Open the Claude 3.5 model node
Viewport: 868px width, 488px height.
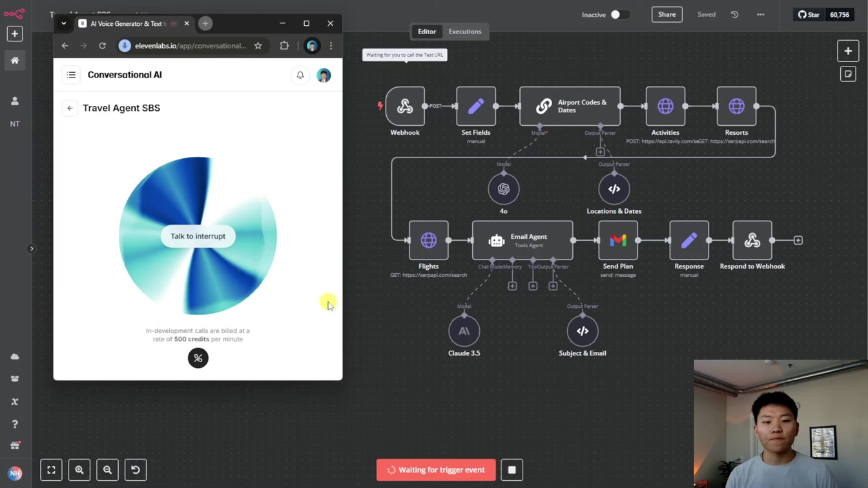464,331
